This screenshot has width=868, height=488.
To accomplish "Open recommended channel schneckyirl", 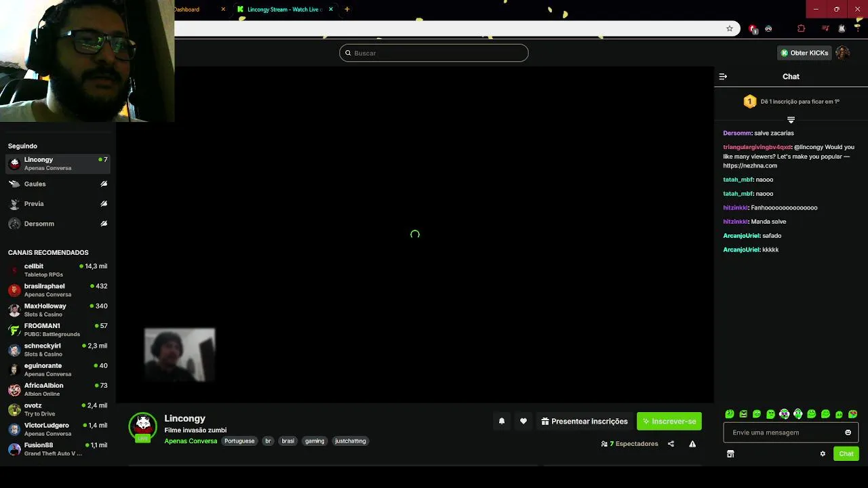I will coord(58,350).
